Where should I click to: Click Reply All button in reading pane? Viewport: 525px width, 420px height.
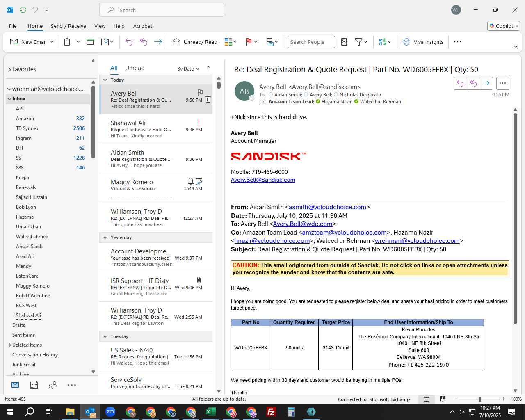[473, 83]
